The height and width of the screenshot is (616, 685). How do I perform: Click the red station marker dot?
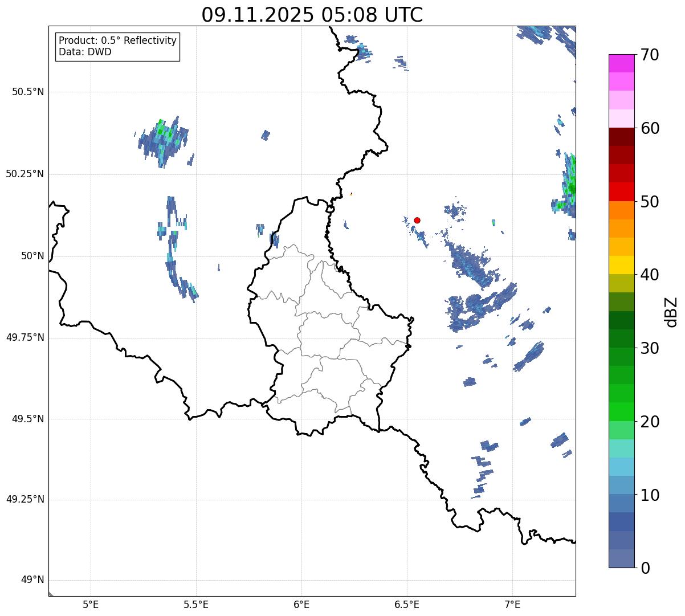[x=417, y=220]
